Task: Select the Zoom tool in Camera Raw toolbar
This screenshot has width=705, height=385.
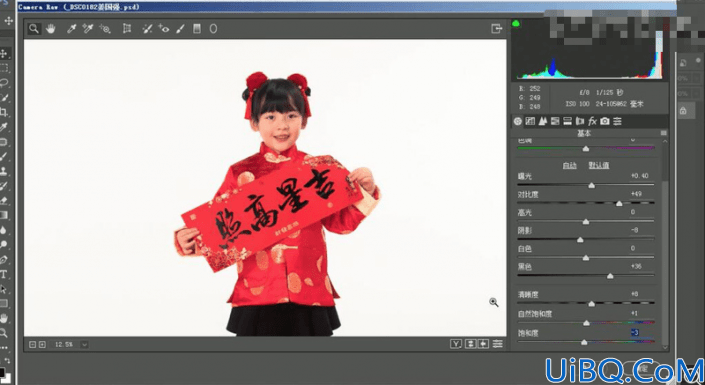Action: click(x=34, y=29)
